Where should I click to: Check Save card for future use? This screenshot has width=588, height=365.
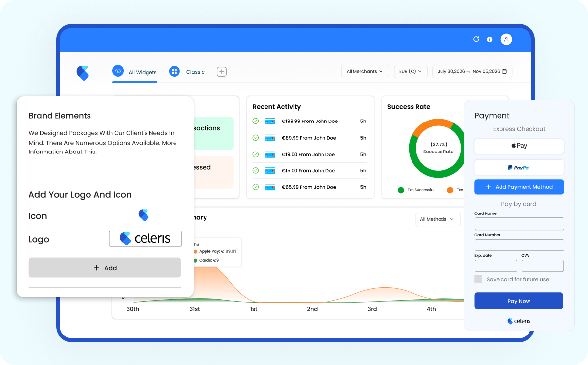(478, 279)
